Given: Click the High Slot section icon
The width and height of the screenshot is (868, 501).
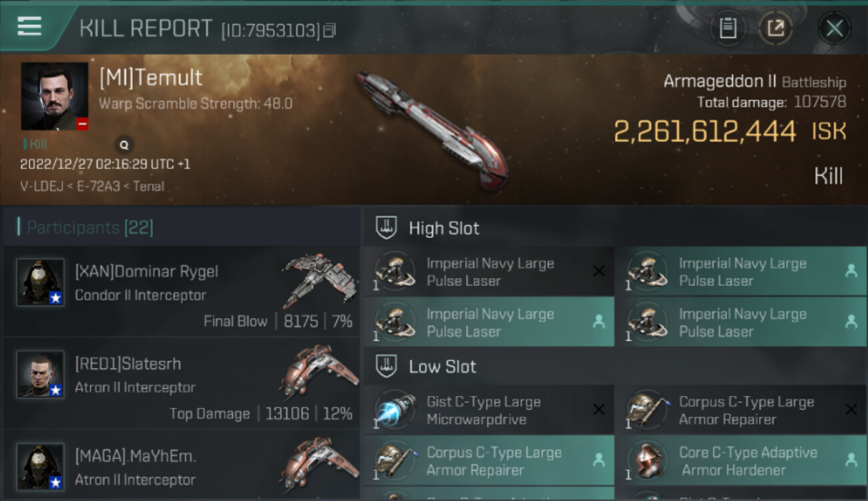Looking at the screenshot, I should [387, 228].
